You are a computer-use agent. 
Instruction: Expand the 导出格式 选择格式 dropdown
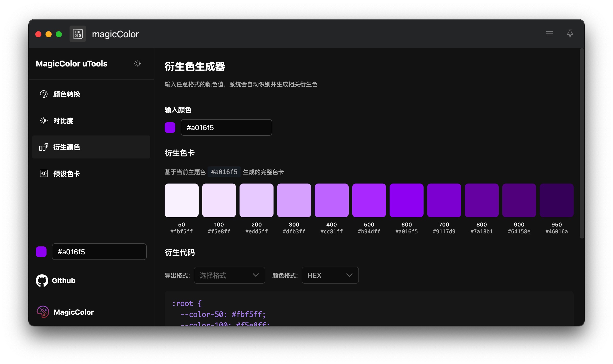229,275
